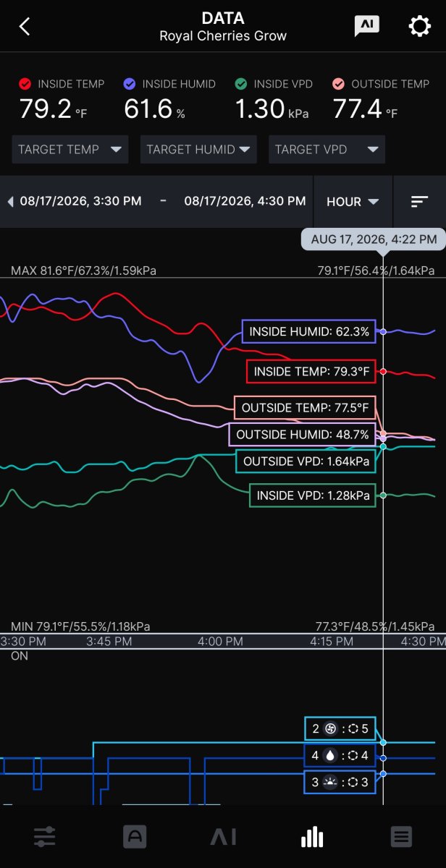
Task: Click the 79.2 °F inside temp reading
Action: pos(54,109)
